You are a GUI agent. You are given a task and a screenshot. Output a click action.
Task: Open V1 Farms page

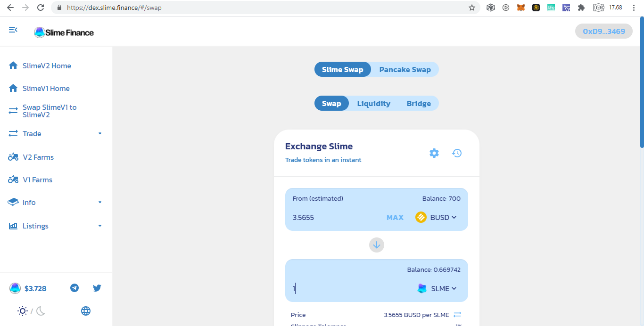[x=38, y=180]
